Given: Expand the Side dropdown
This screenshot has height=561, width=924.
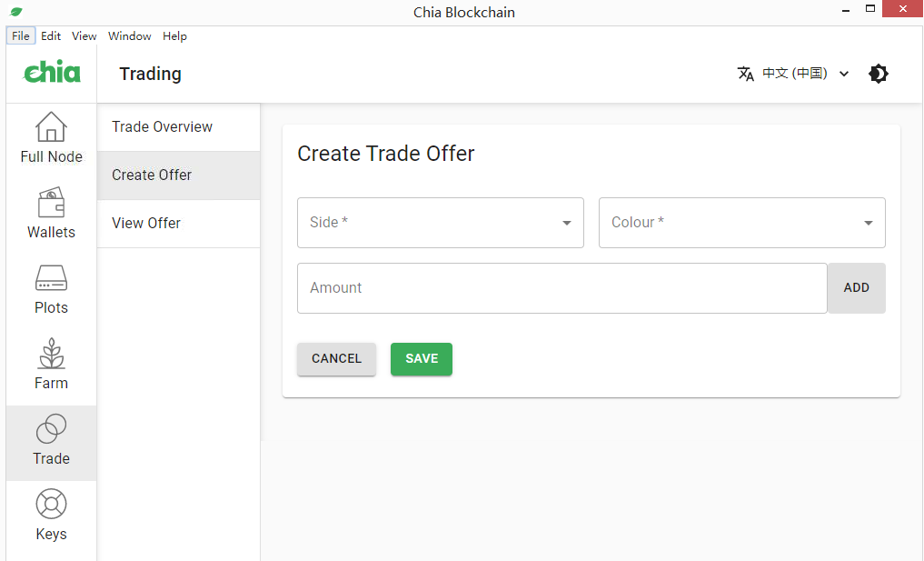Looking at the screenshot, I should point(440,223).
